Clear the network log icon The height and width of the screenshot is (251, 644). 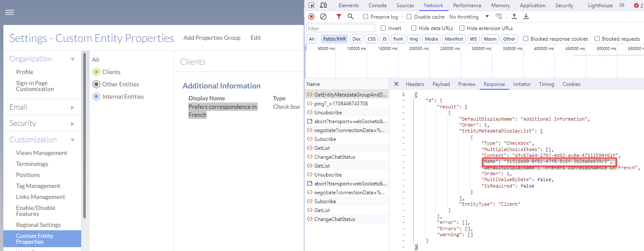[323, 17]
